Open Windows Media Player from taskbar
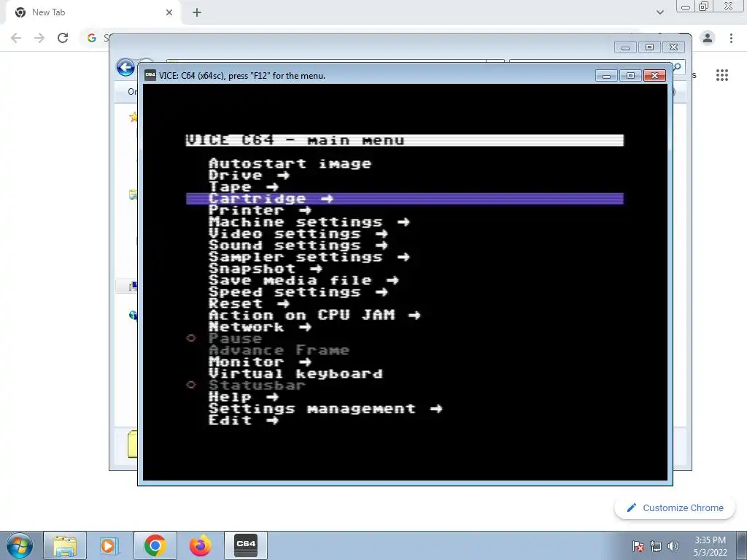The width and height of the screenshot is (747, 560). [x=109, y=545]
